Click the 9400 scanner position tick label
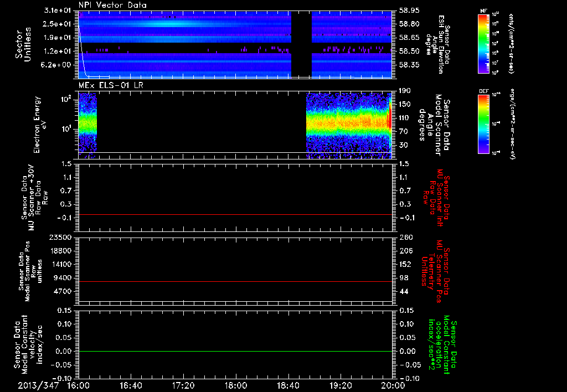Image resolution: width=567 pixels, height=392 pixels. click(63, 278)
